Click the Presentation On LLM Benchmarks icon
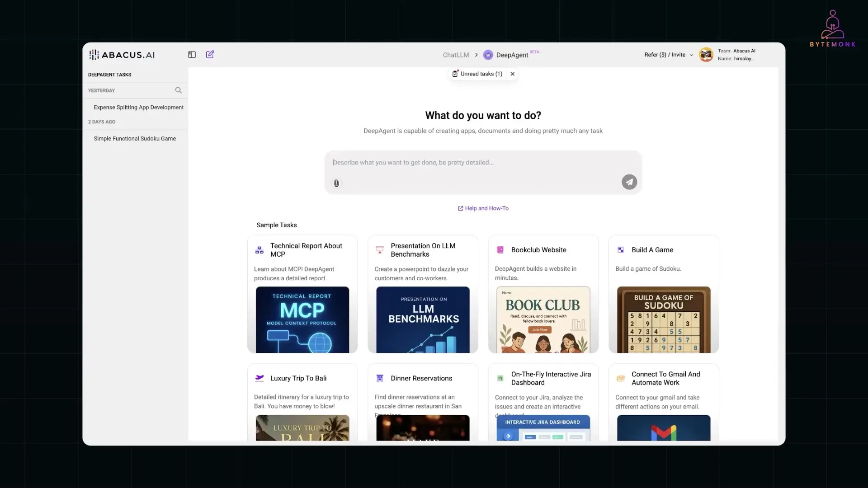This screenshot has height=488, width=868. click(380, 250)
